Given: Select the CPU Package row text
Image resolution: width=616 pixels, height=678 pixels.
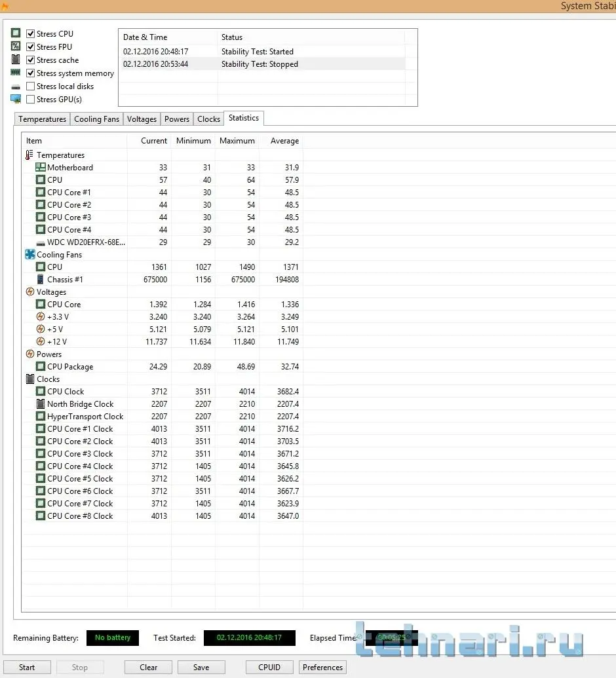Looking at the screenshot, I should tap(70, 367).
